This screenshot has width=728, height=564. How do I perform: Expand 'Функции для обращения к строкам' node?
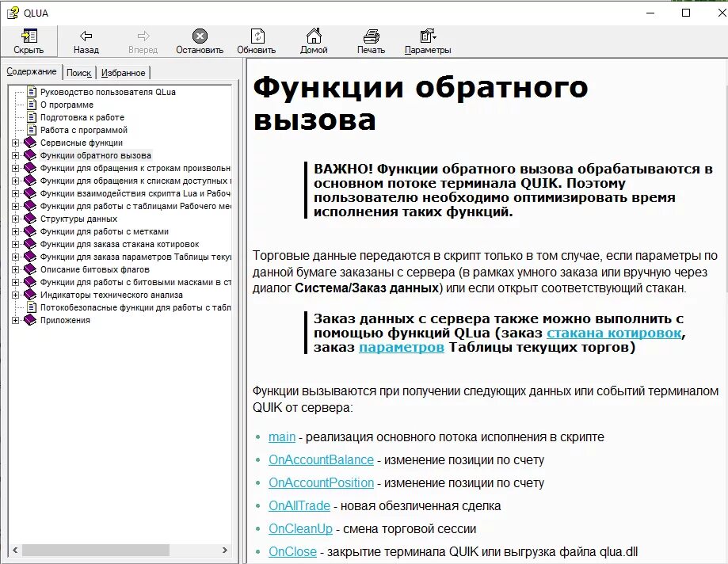pyautogui.click(x=15, y=169)
